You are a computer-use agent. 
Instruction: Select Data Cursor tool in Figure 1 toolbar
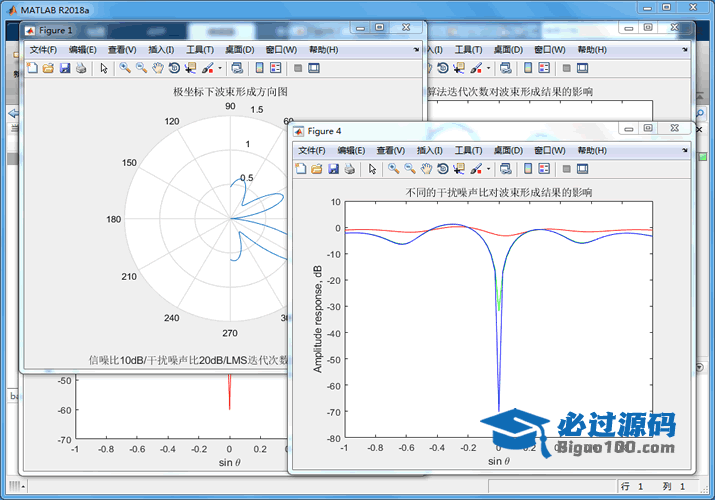tap(190, 68)
